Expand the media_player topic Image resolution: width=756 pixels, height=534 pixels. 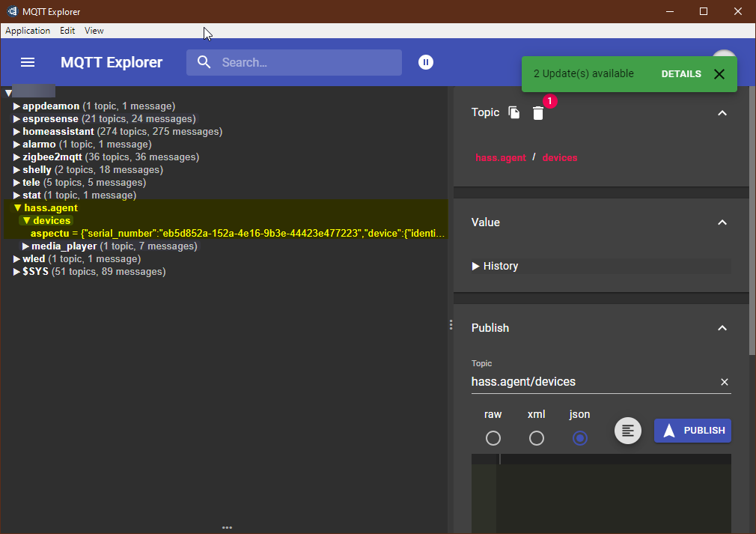pyautogui.click(x=25, y=246)
